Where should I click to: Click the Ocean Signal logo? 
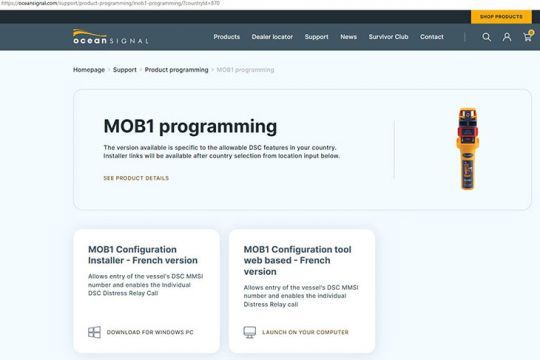[x=111, y=37]
